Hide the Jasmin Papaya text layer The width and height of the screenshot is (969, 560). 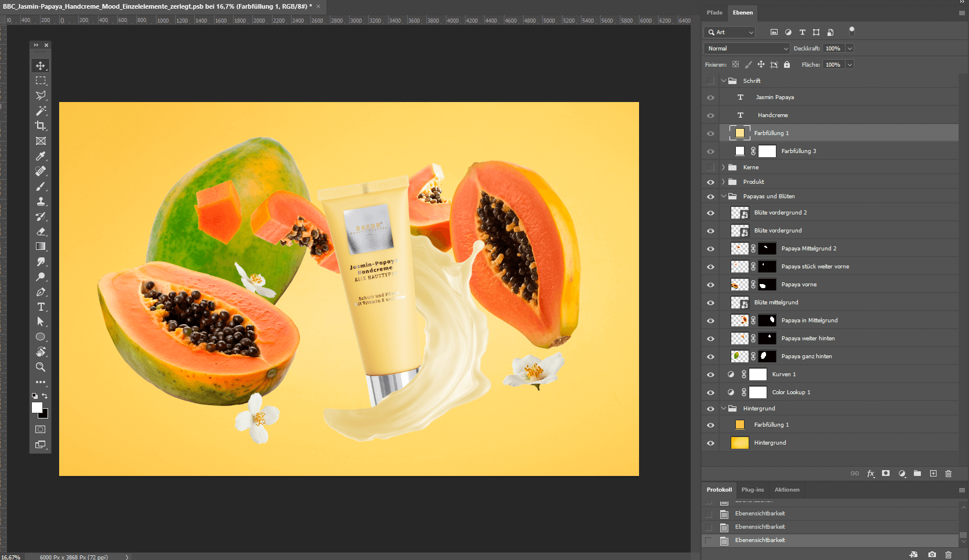tap(710, 97)
